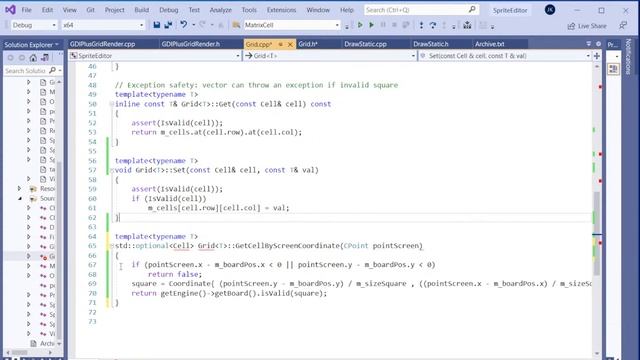The height and width of the screenshot is (360, 640).
Task: Click the tab list overflow arrow icon
Action: click(589, 44)
